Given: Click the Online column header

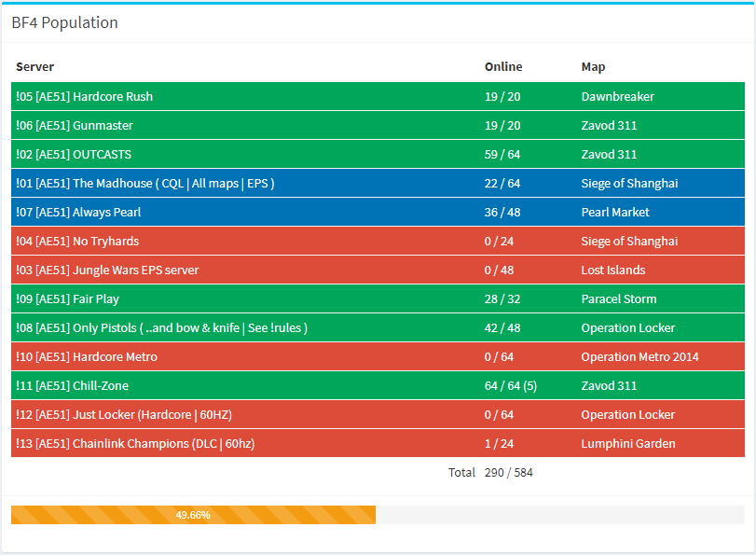Looking at the screenshot, I should 503,66.
